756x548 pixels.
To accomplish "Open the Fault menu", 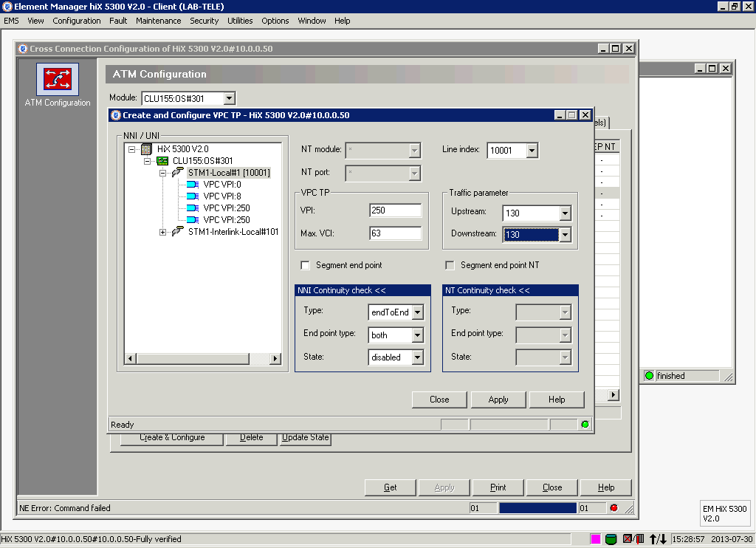I will point(118,21).
